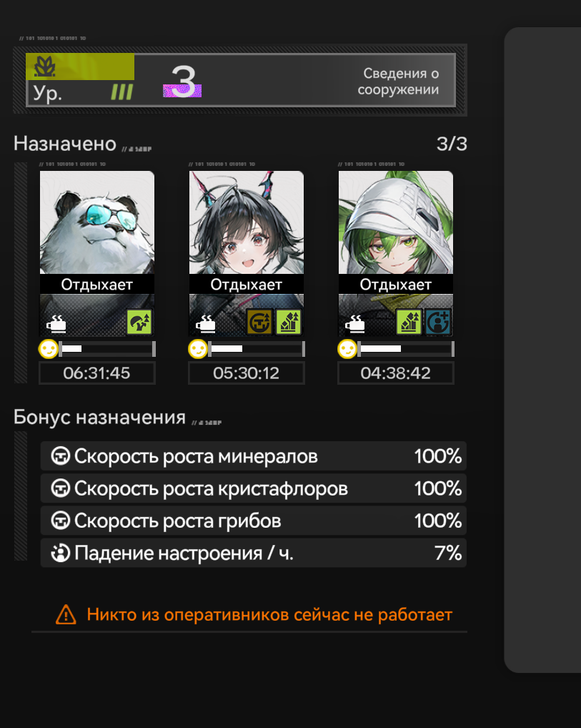581x728 pixels.
Task: Click the blue operator-plus skill icon
Action: (438, 322)
